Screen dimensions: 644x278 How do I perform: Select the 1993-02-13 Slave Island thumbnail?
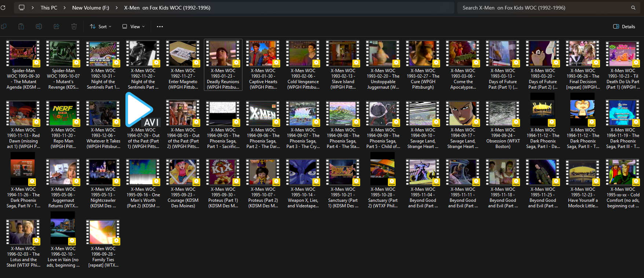click(x=343, y=53)
